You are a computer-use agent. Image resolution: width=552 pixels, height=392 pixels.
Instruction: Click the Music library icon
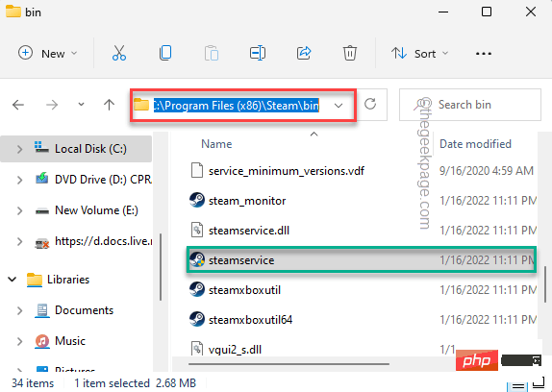click(x=42, y=341)
